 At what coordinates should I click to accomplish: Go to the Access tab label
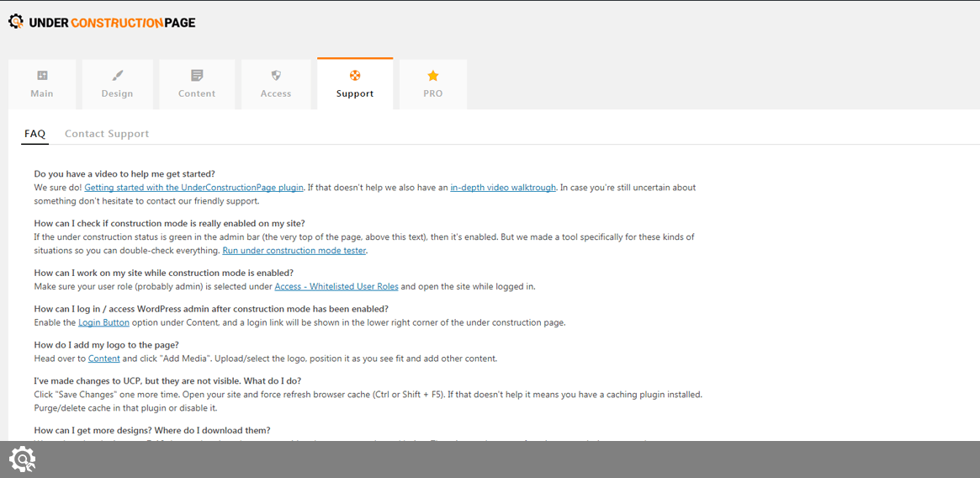tap(276, 93)
